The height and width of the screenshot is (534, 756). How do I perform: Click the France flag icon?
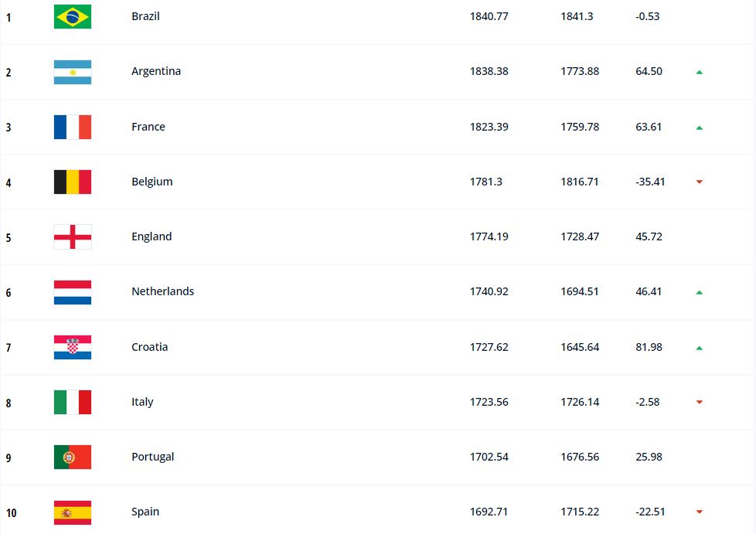[73, 127]
